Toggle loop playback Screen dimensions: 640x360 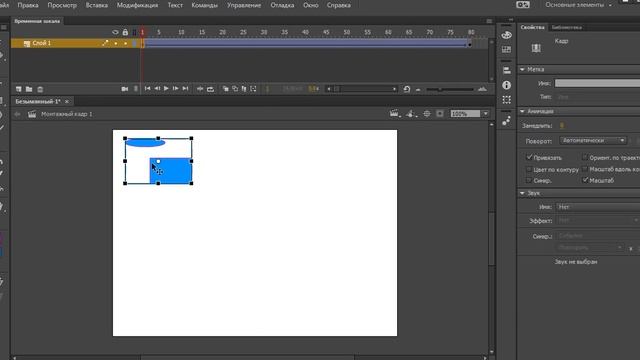click(x=210, y=89)
